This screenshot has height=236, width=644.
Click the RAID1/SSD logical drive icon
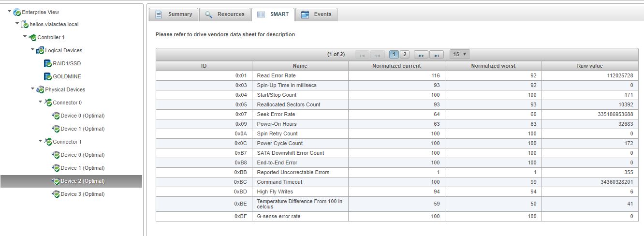(x=48, y=64)
